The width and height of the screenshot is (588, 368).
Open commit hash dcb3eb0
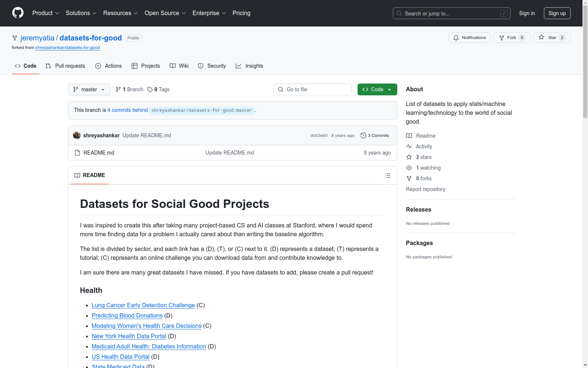[319, 135]
